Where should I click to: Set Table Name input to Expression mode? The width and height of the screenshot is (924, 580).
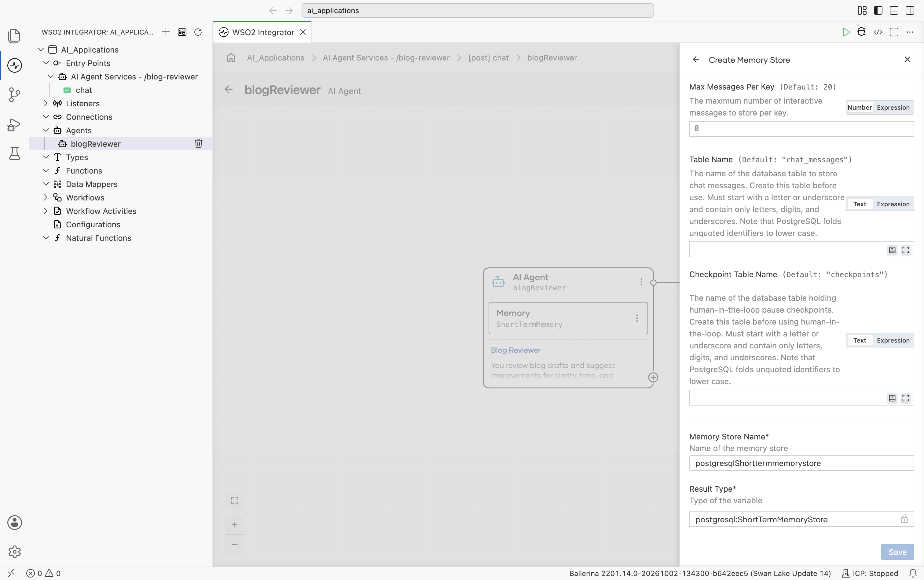[893, 204]
